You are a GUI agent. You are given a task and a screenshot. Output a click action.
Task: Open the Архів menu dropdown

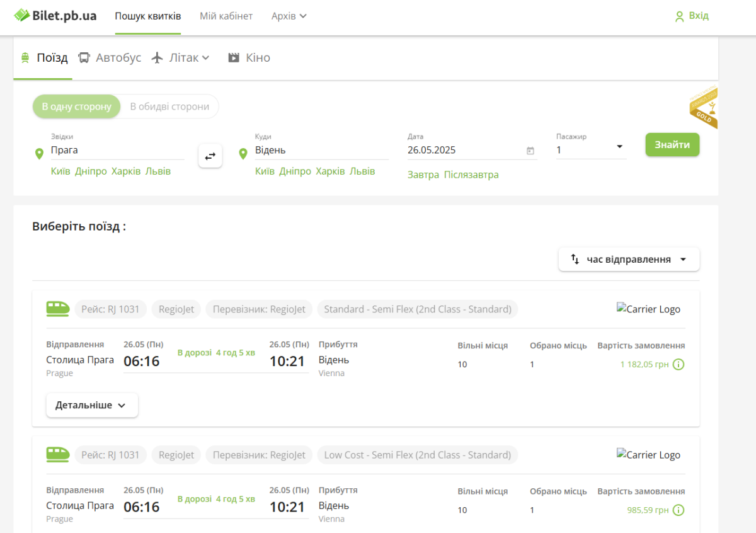pyautogui.click(x=289, y=16)
